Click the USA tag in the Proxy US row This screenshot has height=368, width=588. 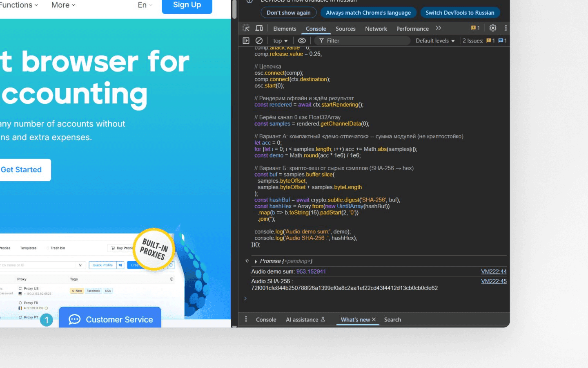[x=108, y=291]
